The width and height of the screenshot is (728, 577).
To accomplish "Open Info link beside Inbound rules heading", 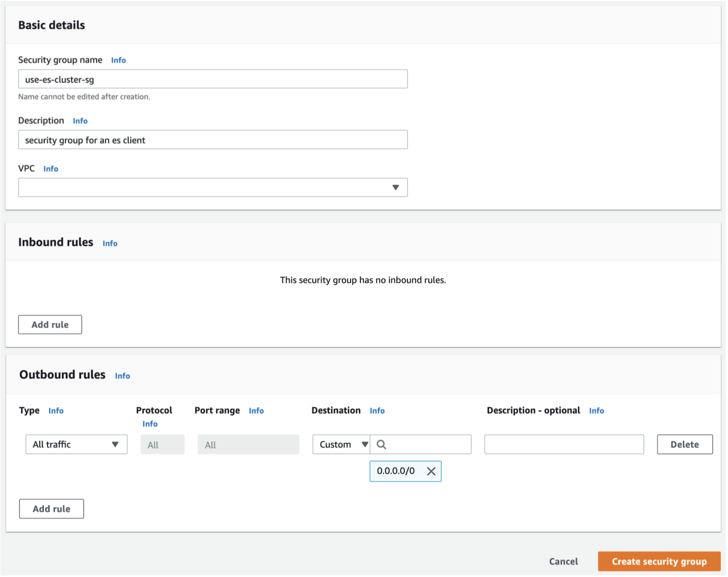I will pyautogui.click(x=110, y=243).
